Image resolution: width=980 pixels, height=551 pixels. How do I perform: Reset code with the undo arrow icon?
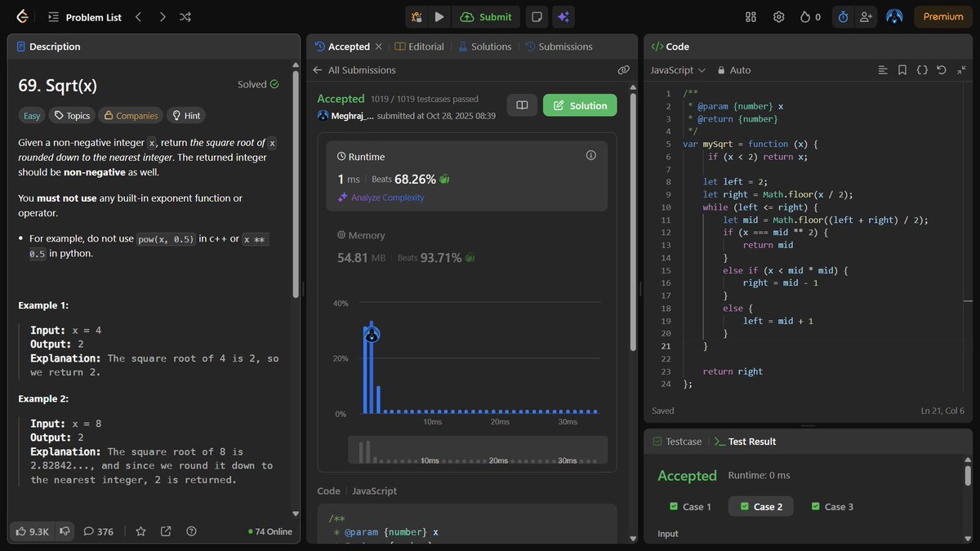[942, 70]
